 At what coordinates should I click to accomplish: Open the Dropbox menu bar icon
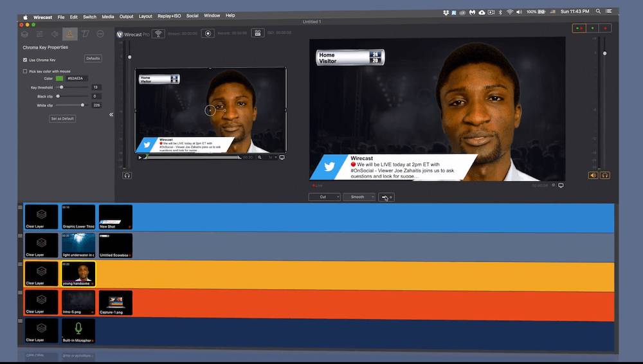tap(446, 13)
